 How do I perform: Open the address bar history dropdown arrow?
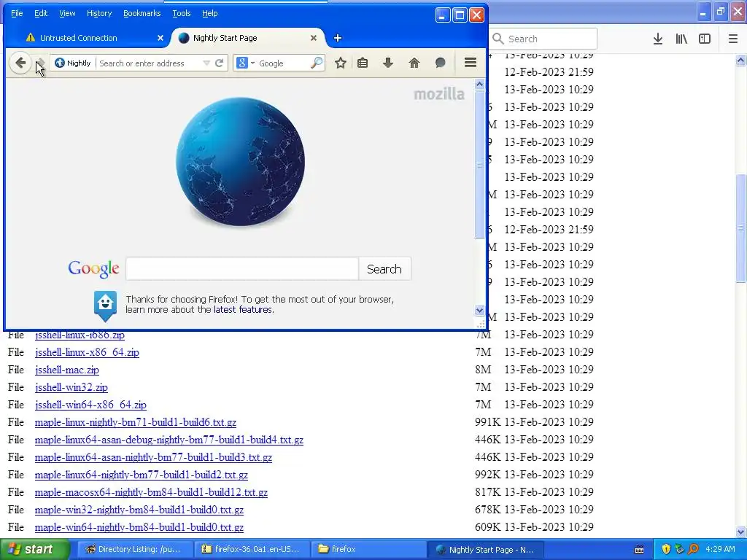[206, 63]
